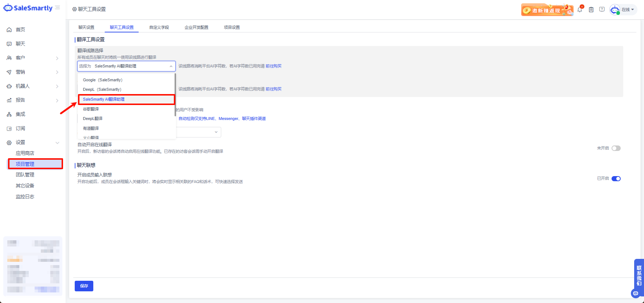This screenshot has height=303, width=644.
Task: Expand the 客户 sidebar submenu
Action: click(x=57, y=58)
